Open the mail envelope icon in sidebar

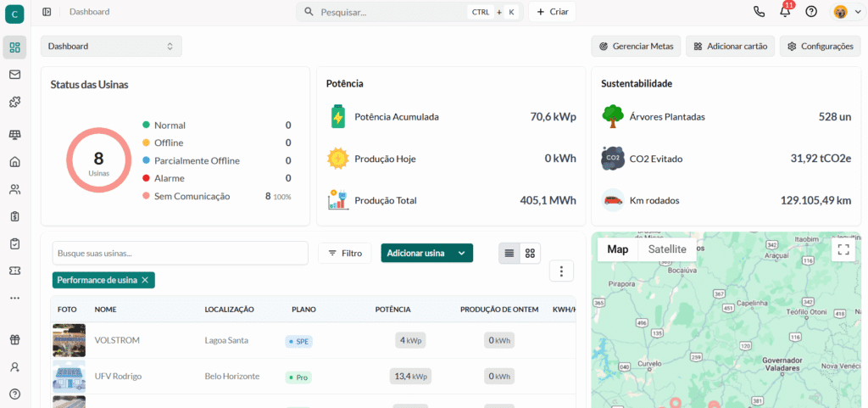click(x=15, y=74)
